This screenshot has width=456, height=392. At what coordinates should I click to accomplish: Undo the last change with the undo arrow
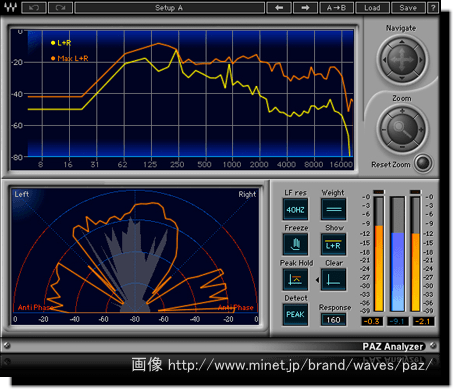[x=34, y=8]
